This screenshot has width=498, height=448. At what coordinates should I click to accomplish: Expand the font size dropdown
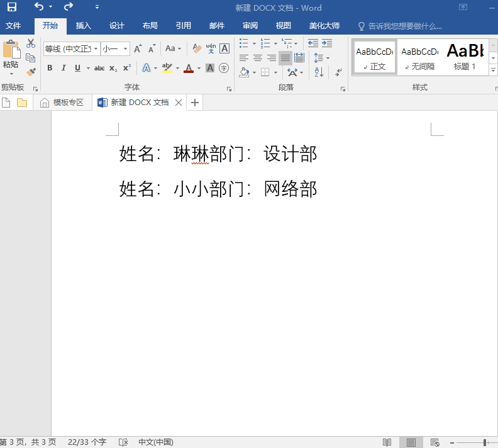(x=126, y=48)
